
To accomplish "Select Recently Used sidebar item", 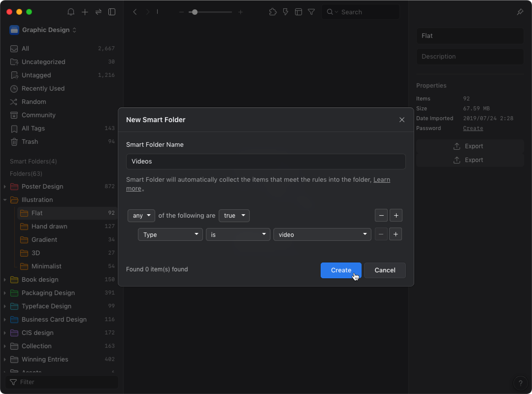I will click(43, 88).
